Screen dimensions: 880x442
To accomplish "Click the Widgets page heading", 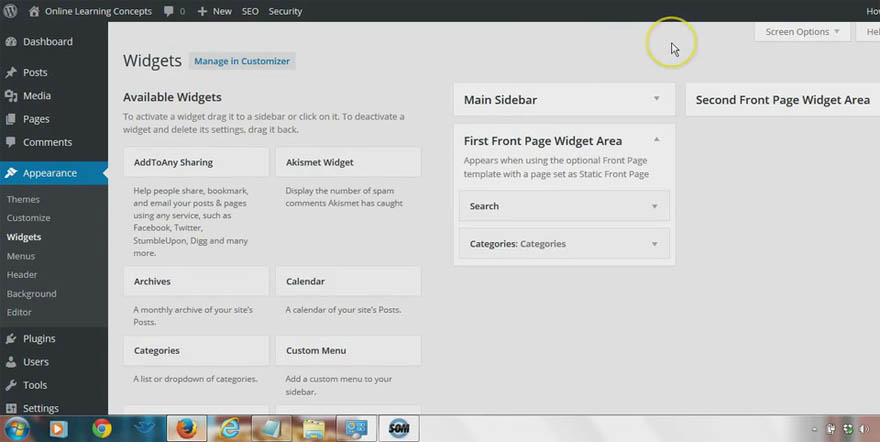I will [x=152, y=61].
